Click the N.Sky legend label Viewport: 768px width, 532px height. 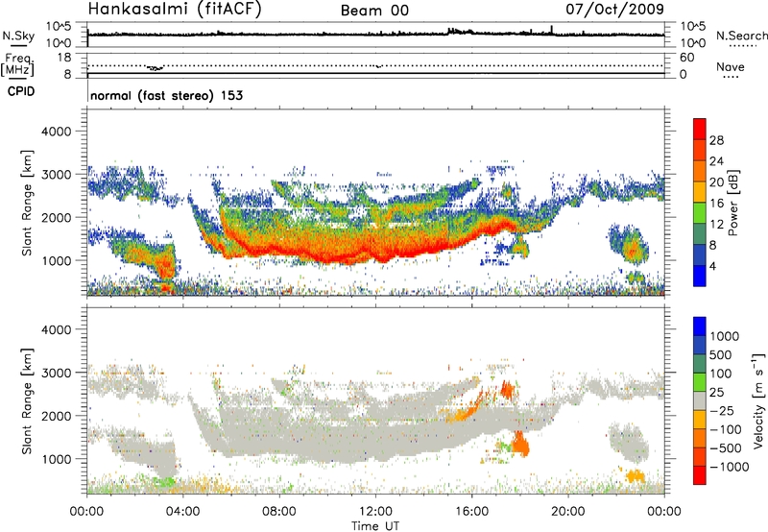18,36
